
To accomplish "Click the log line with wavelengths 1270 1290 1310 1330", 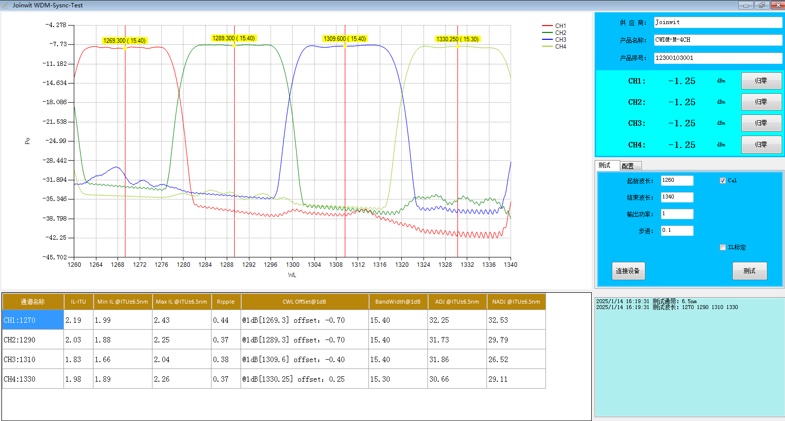I will click(x=667, y=307).
